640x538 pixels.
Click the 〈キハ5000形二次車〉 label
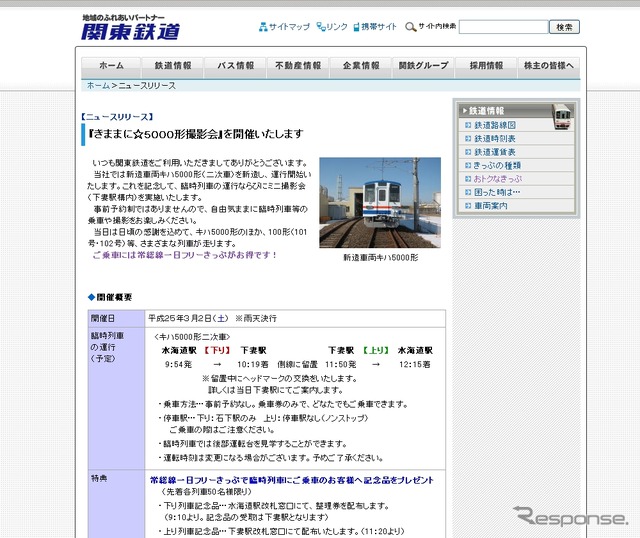(x=192, y=337)
